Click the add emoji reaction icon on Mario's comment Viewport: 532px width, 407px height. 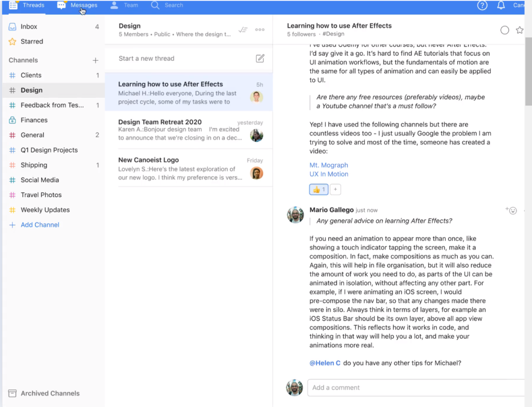tap(511, 211)
